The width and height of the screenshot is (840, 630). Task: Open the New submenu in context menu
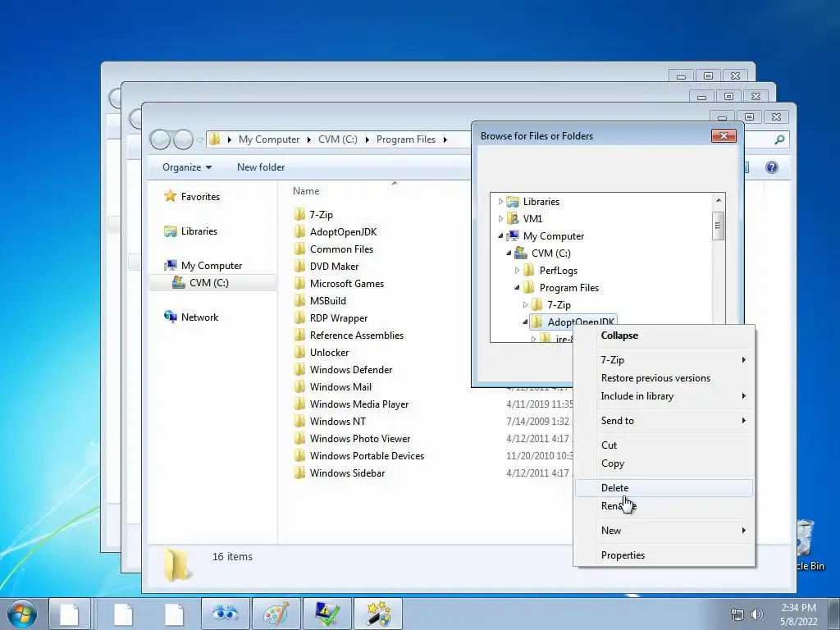point(664,531)
